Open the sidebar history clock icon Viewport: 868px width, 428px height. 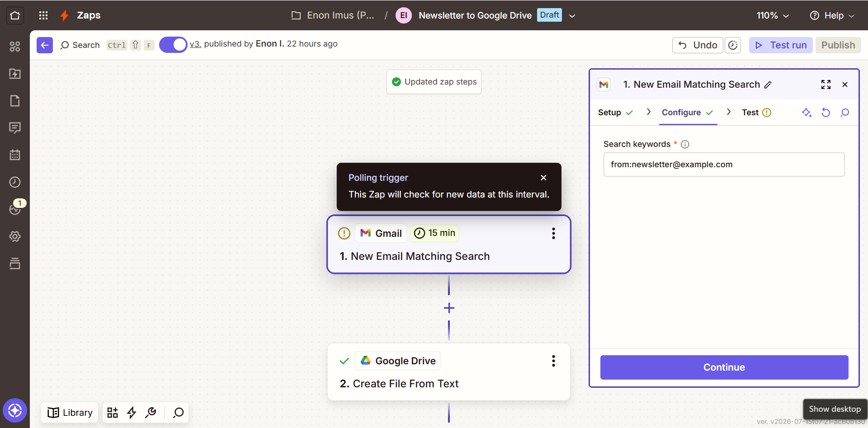[15, 182]
